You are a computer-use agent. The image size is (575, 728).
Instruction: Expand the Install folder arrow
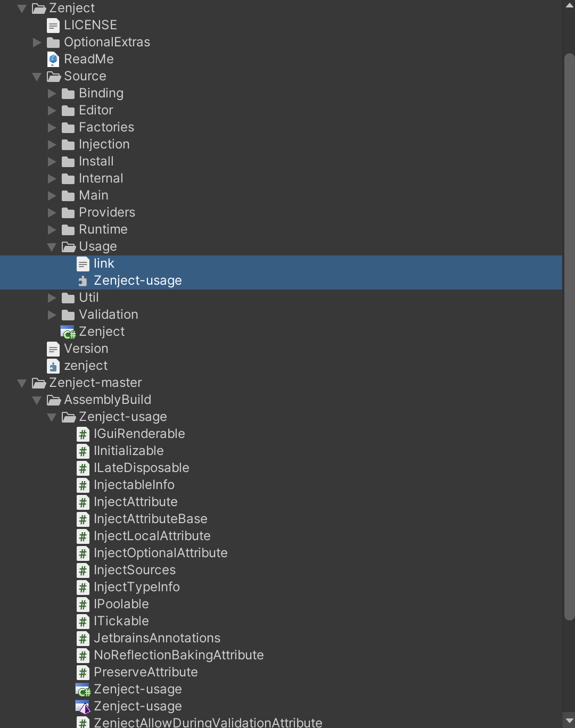pyautogui.click(x=52, y=162)
